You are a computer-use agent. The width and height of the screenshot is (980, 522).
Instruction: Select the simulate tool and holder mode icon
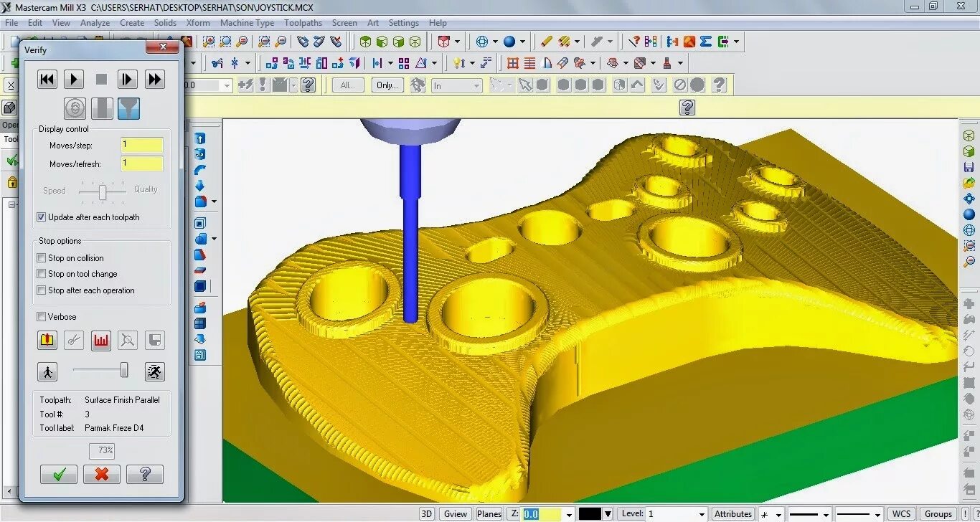(x=129, y=108)
